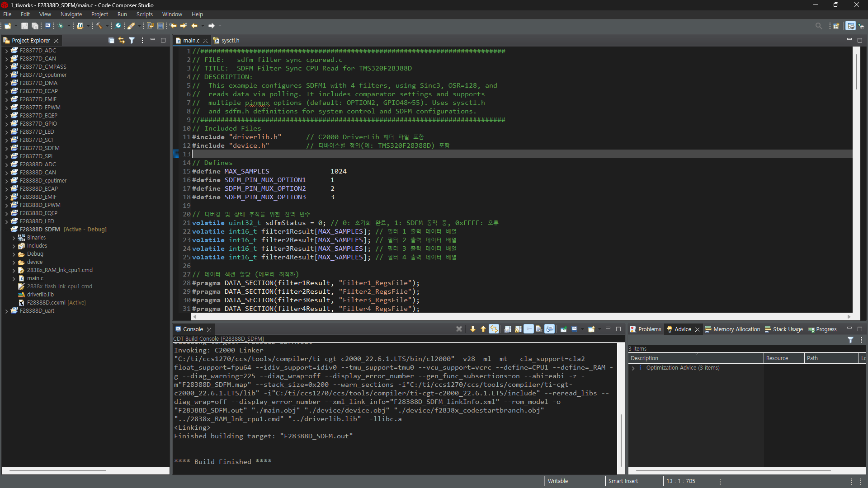The height and width of the screenshot is (488, 868).
Task: Expand the Includes folder
Action: (14, 246)
